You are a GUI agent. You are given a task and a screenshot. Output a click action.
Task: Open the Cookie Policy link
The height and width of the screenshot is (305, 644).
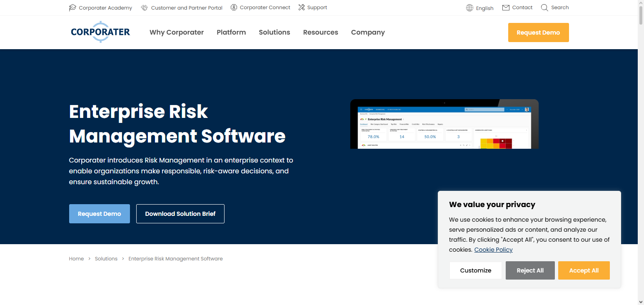493,250
